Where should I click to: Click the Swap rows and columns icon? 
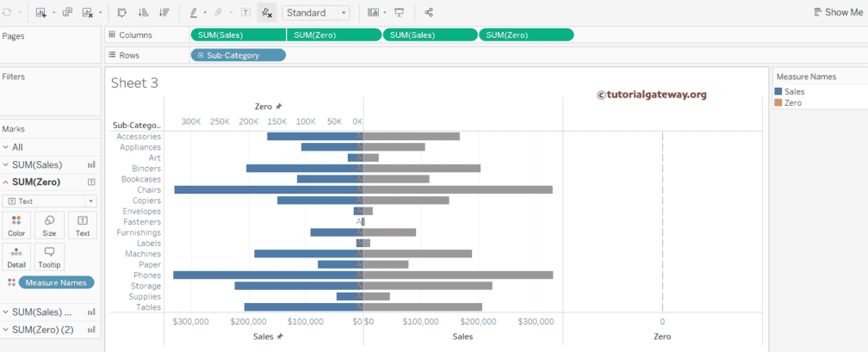(x=121, y=13)
